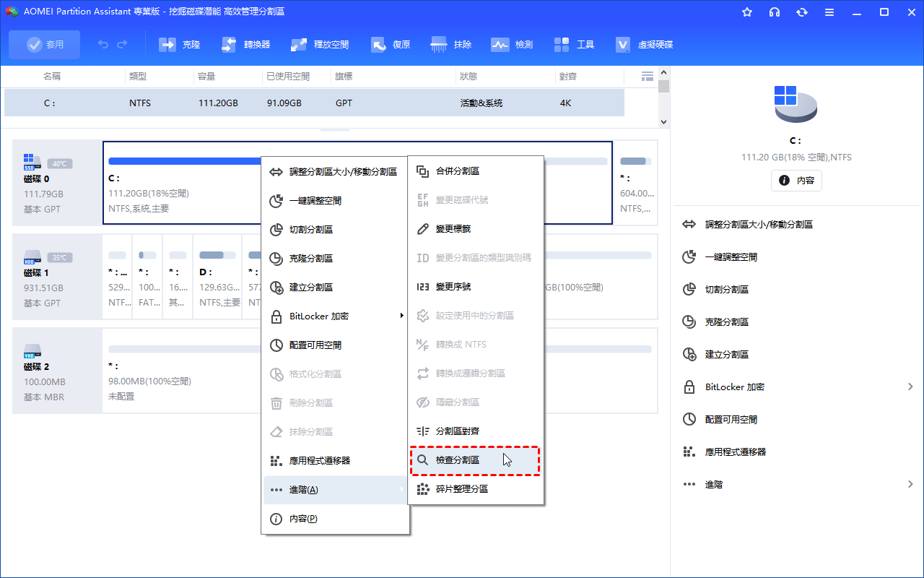Click the Recover (復原) toolbar icon
Viewport: 924px width, 578px height.
379,45
